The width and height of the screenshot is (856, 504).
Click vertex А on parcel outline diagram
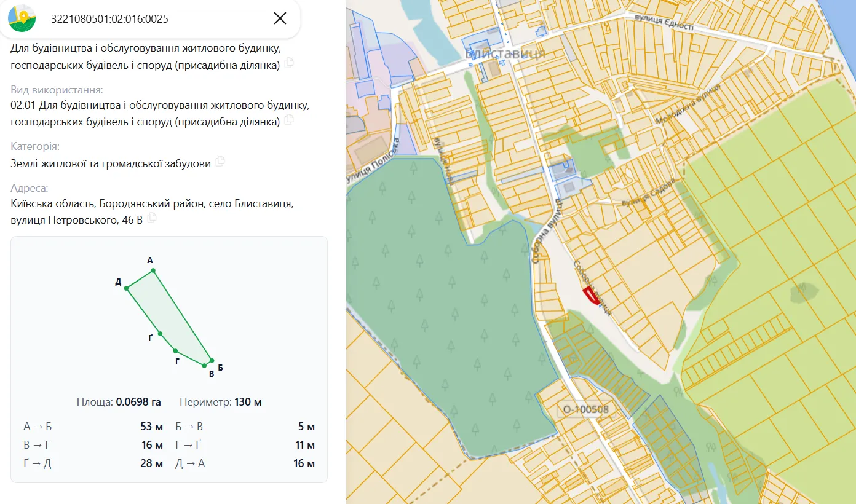pos(153,270)
